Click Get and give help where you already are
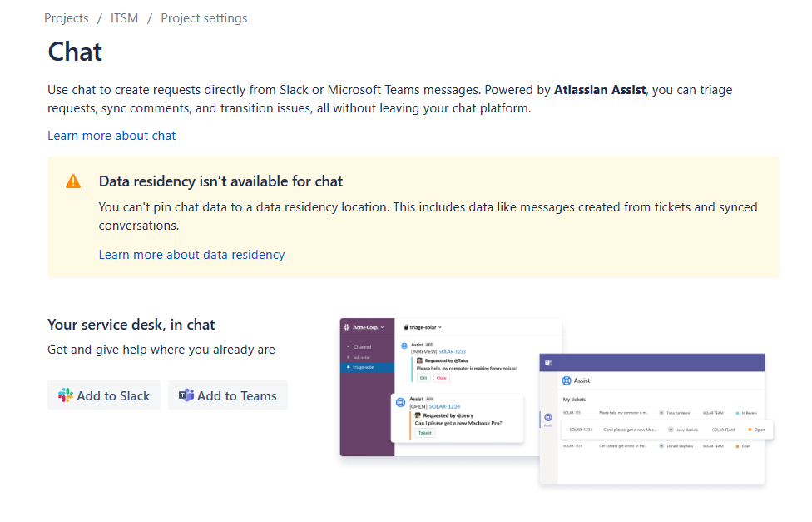The image size is (812, 522). [x=161, y=350]
